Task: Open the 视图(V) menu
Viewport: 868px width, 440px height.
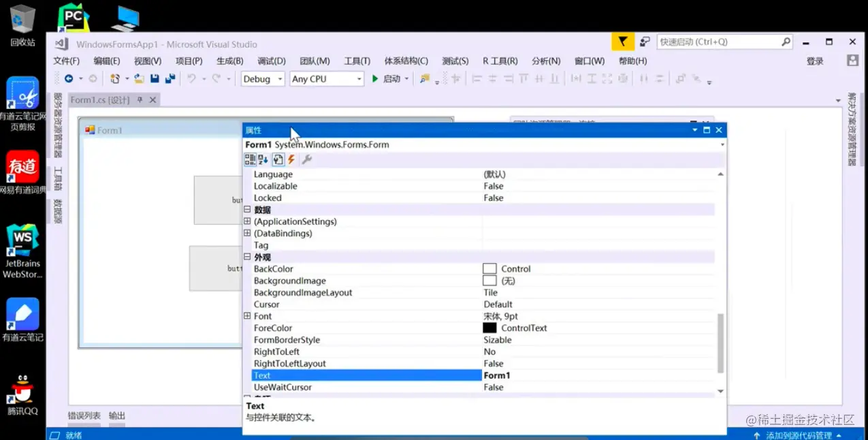Action: pos(148,61)
